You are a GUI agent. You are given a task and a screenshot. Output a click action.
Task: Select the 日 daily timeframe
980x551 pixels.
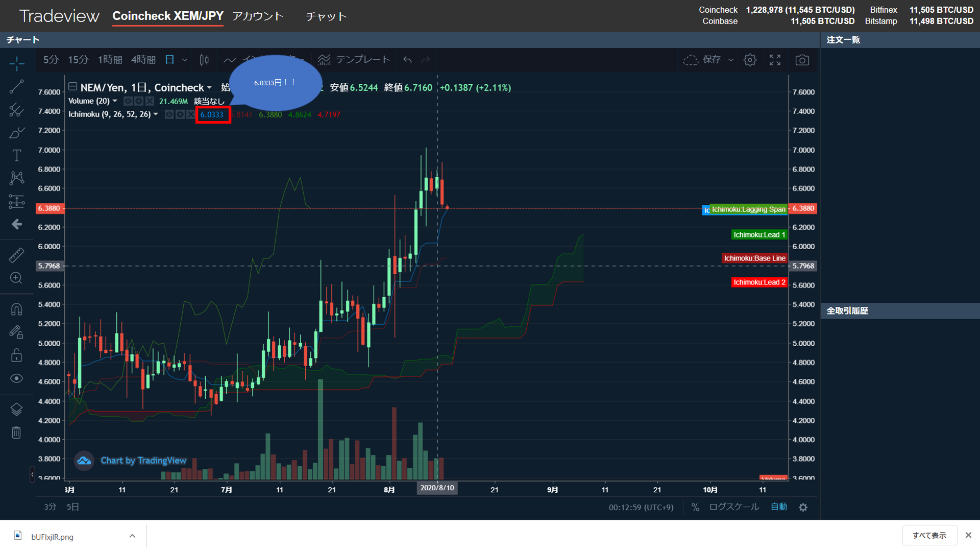pyautogui.click(x=169, y=60)
